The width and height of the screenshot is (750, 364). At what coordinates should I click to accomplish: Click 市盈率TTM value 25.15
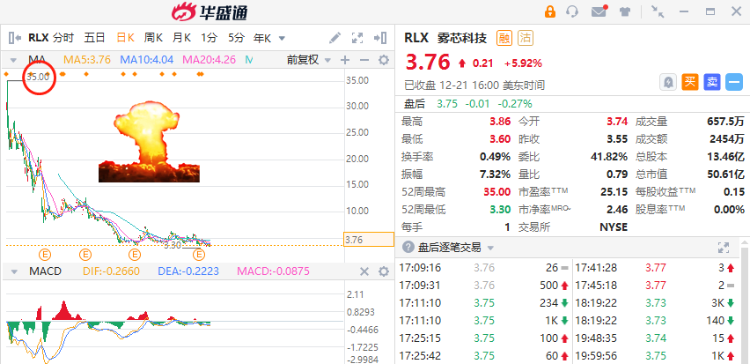614,192
